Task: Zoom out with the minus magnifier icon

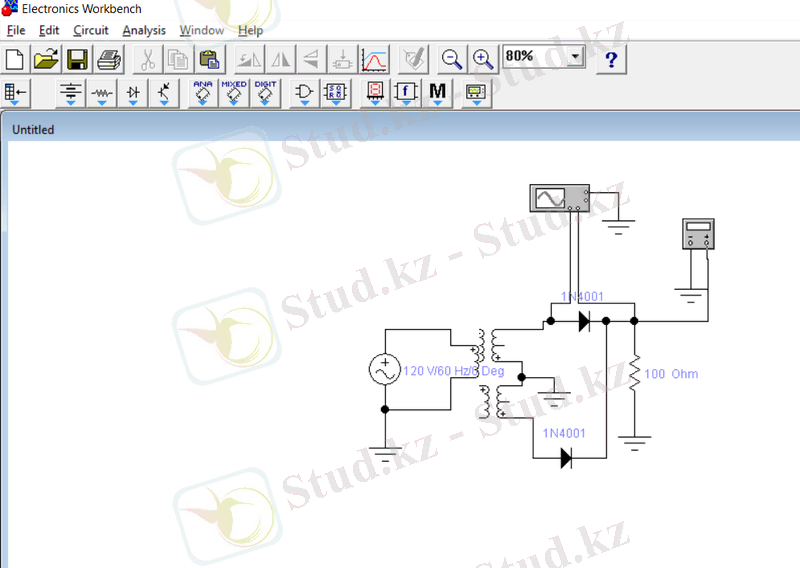Action: [453, 59]
